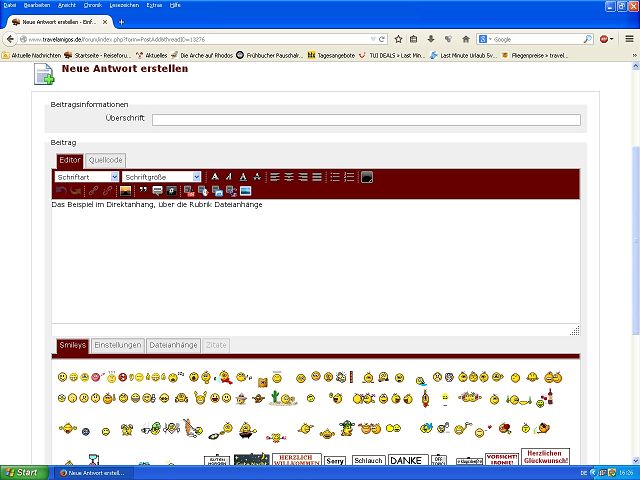Create a numbered list in the editor
Image resolution: width=640 pixels, height=480 pixels.
pyautogui.click(x=349, y=177)
